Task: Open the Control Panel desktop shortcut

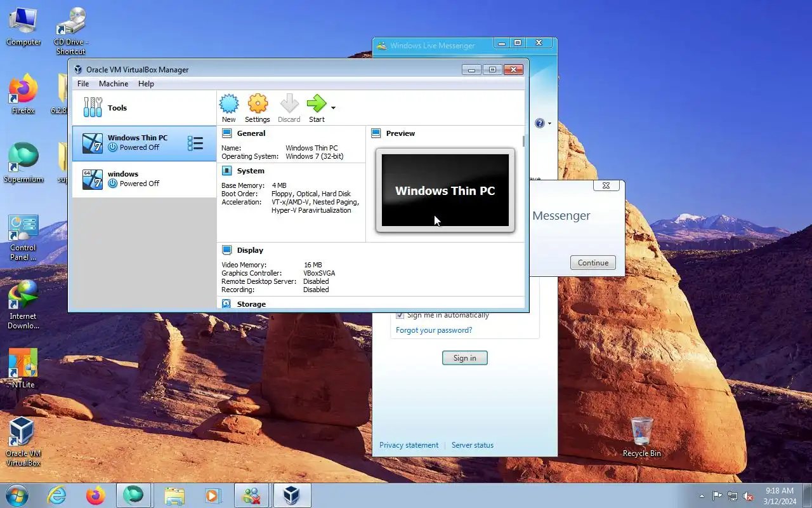Action: pyautogui.click(x=23, y=237)
